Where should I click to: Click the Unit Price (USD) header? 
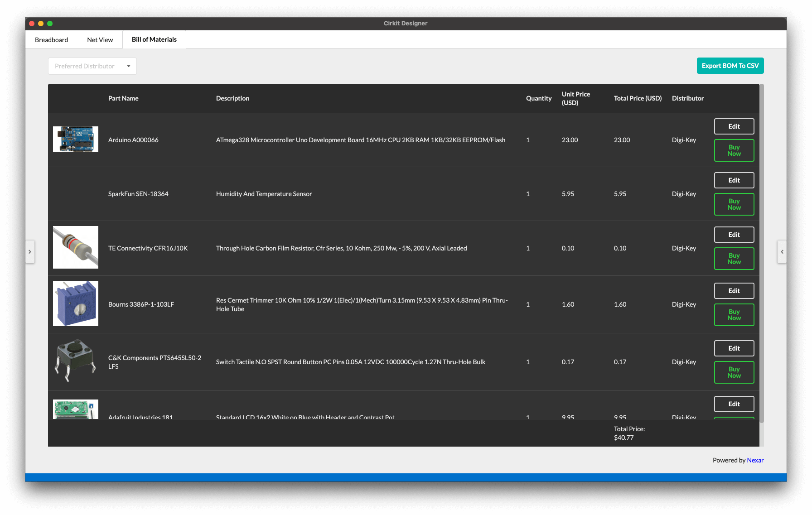[x=575, y=98]
